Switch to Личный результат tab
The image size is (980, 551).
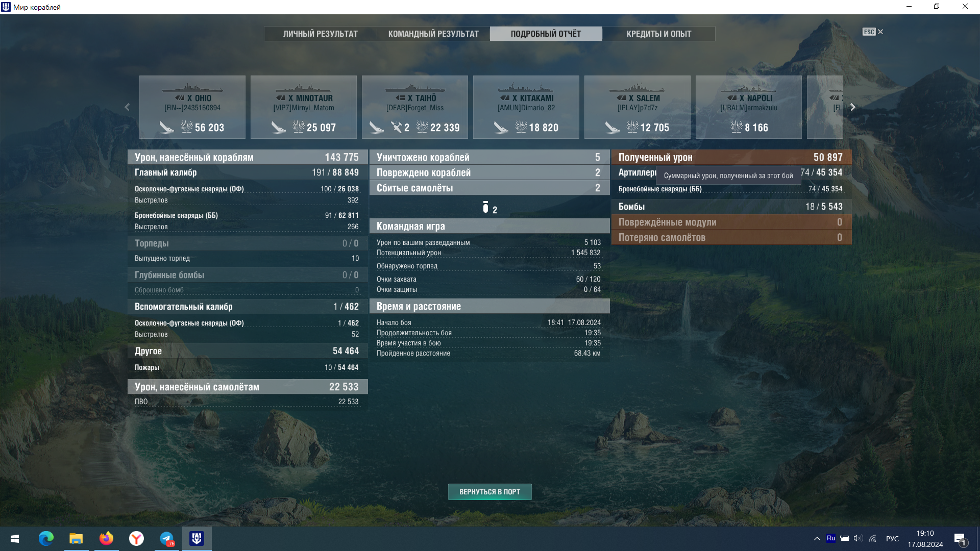[321, 34]
